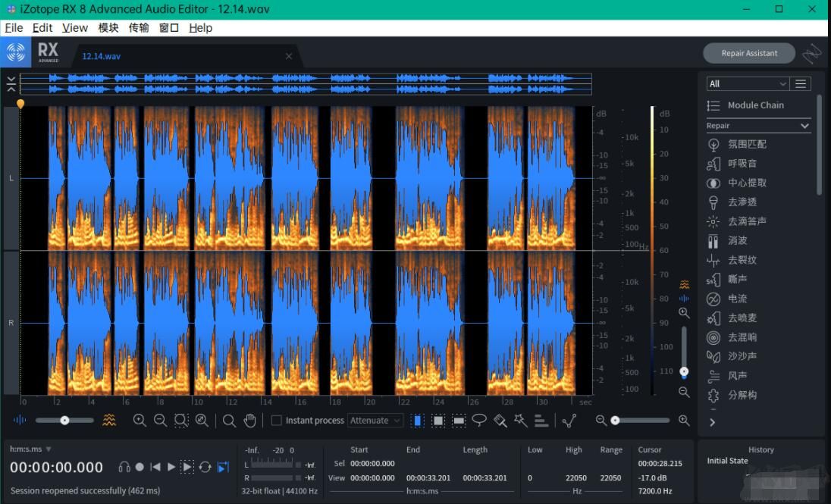This screenshot has width=831, height=504.
Task: Toggle the headphone monitoring icon
Action: (124, 468)
